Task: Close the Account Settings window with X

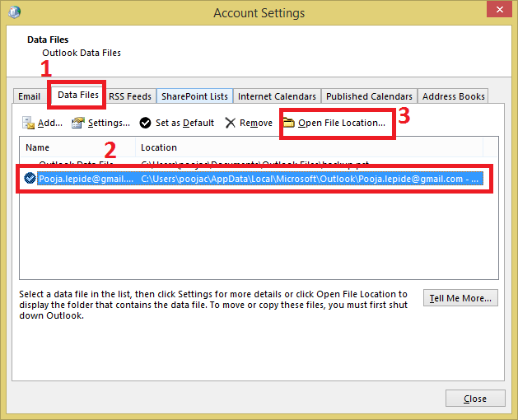Action: click(x=500, y=9)
